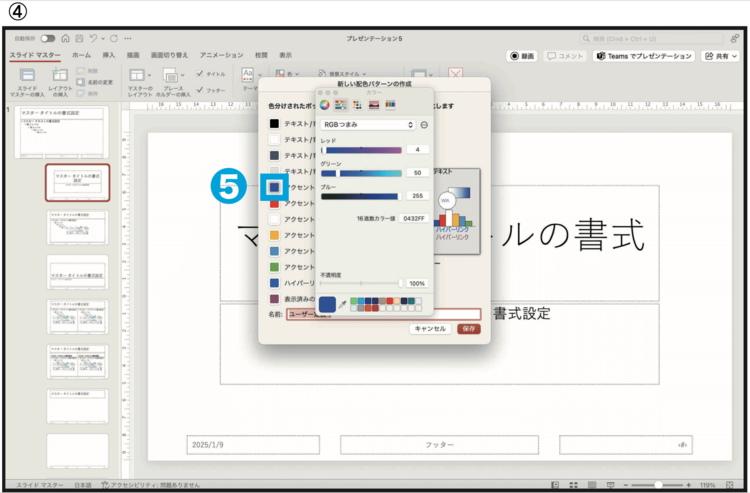Image resolution: width=750 pixels, height=493 pixels.
Task: Select the スライドマスター tab
Action: [x=35, y=55]
